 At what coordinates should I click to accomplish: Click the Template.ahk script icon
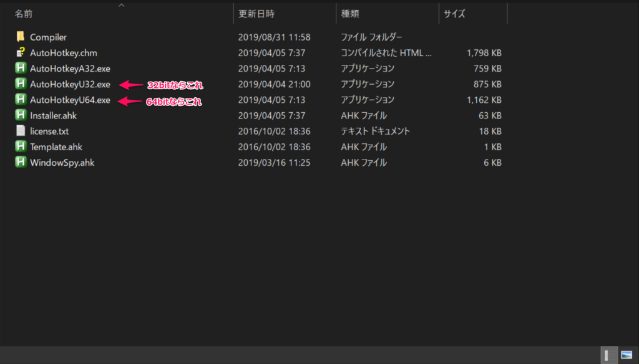tap(21, 146)
